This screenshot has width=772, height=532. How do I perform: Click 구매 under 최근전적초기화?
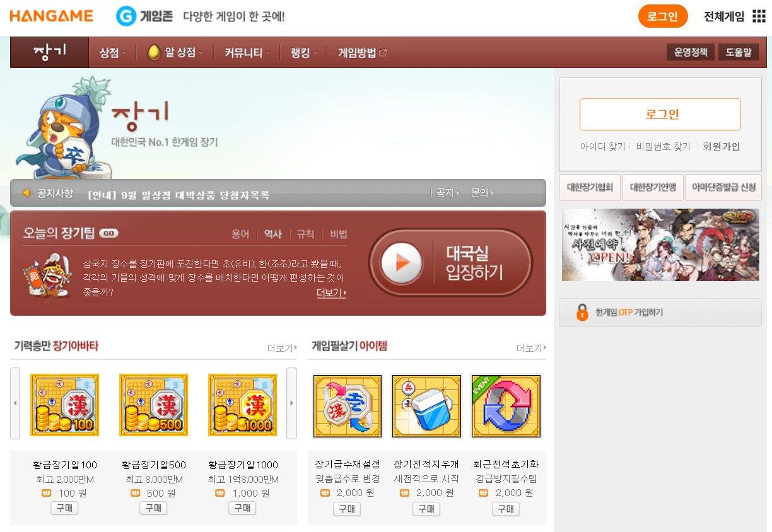(x=506, y=509)
